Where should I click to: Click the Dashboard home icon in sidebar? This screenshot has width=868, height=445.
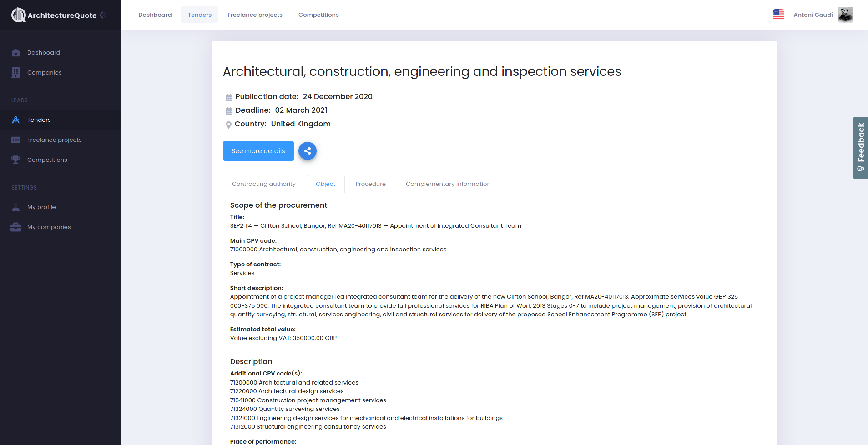point(16,53)
